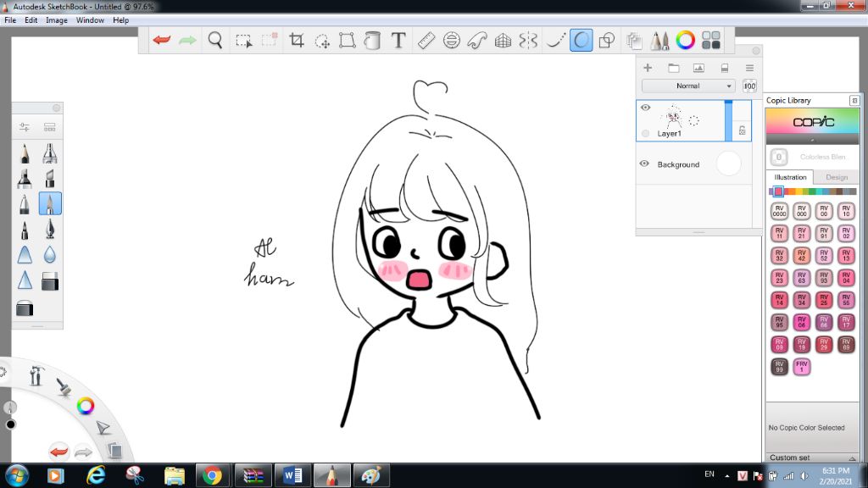Pick Copic color FRV1

(x=802, y=366)
